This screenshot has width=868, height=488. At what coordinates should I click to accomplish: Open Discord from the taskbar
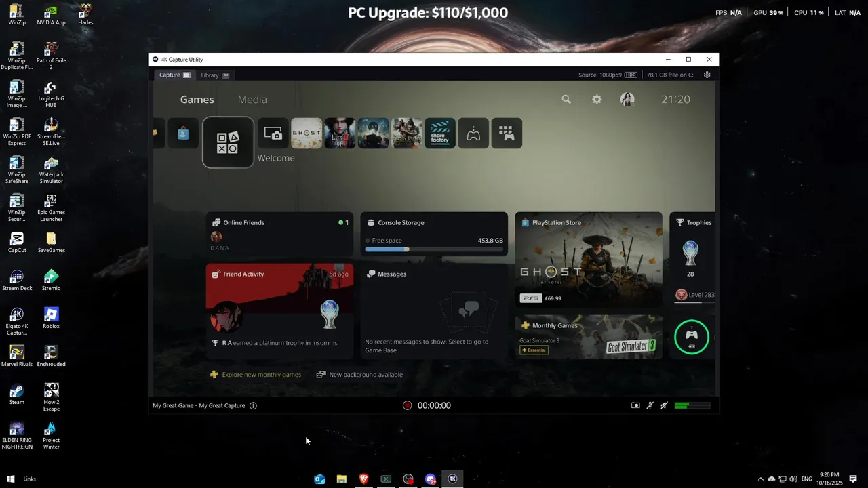click(430, 479)
